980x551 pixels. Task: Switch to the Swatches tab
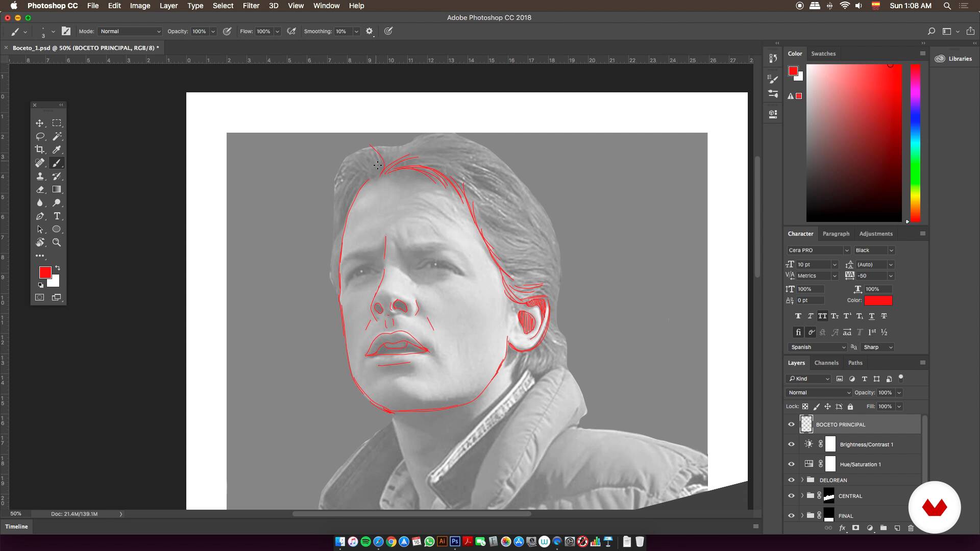pos(823,54)
